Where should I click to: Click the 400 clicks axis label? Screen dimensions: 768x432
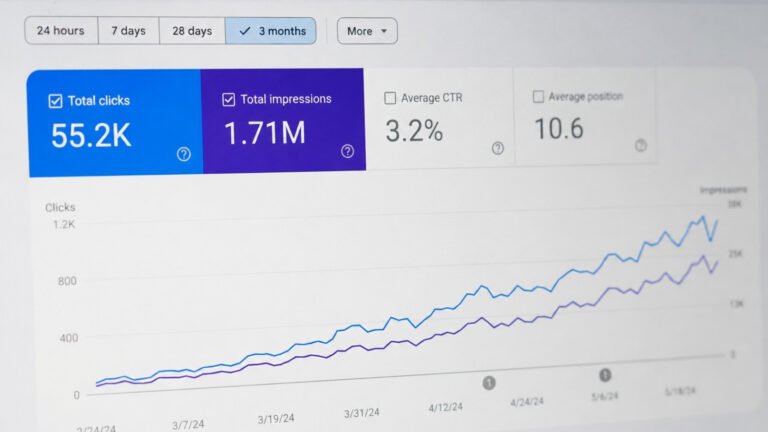click(69, 338)
